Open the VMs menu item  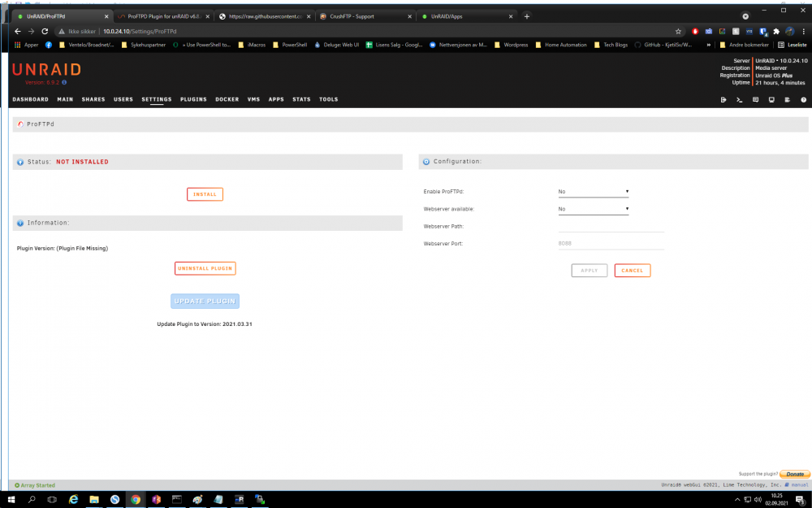(x=253, y=99)
